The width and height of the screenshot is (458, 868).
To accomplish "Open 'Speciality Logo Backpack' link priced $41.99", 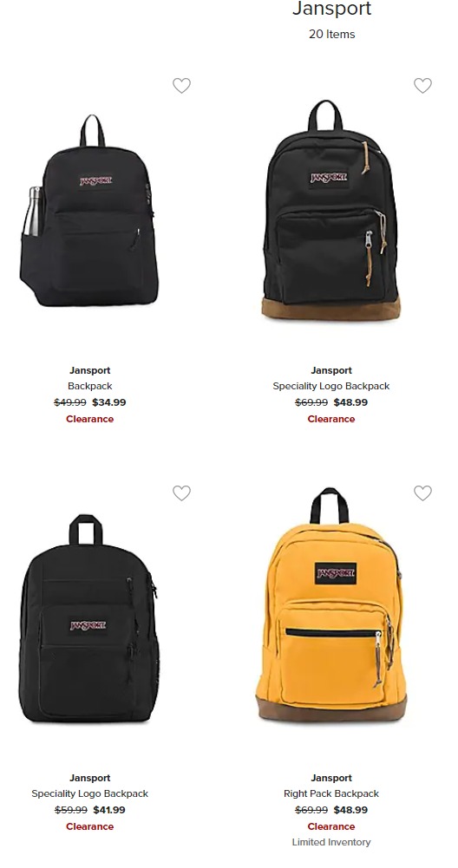I will pyautogui.click(x=89, y=793).
